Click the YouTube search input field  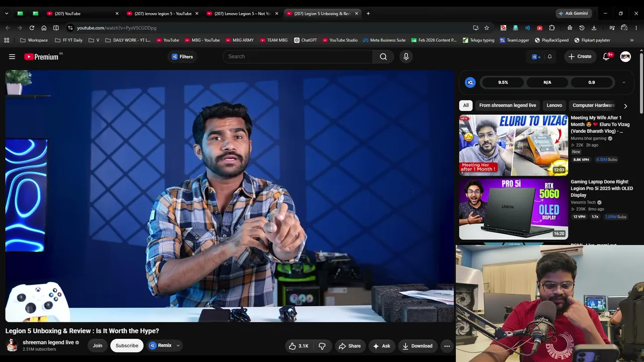click(x=298, y=57)
